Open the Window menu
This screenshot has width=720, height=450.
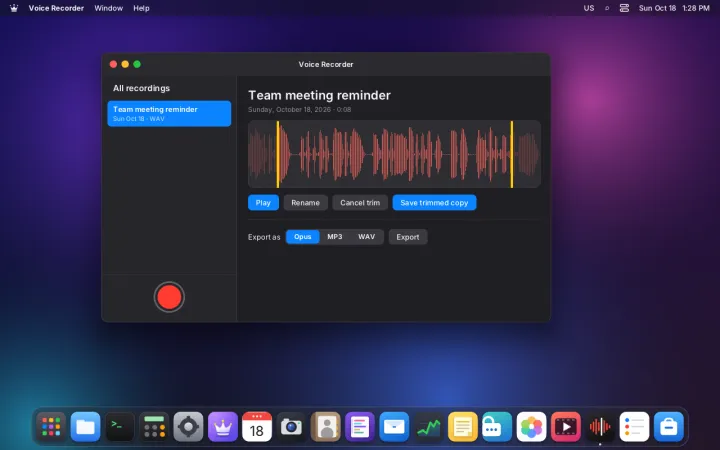click(108, 8)
